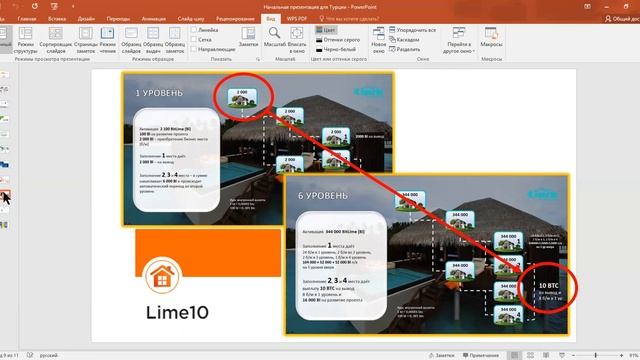Click the Share (Общий доступ) button

pyautogui.click(x=622, y=19)
